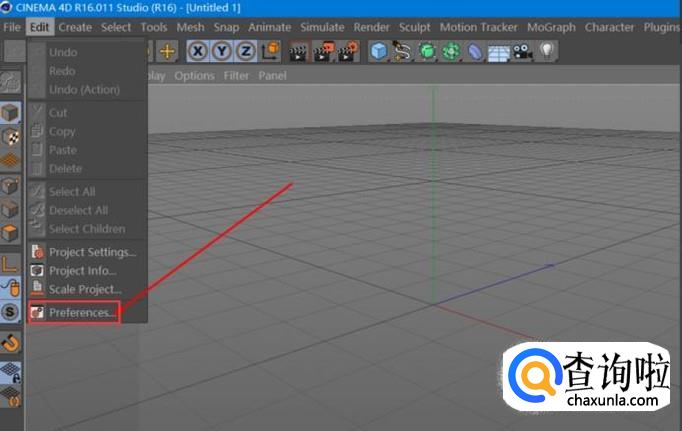682x431 pixels.
Task: Click the green Array modeling icon
Action: (x=451, y=51)
